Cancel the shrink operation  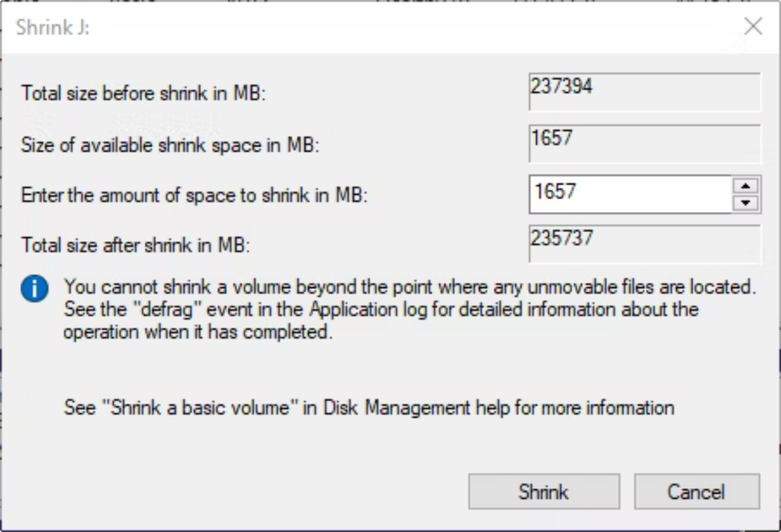point(696,491)
